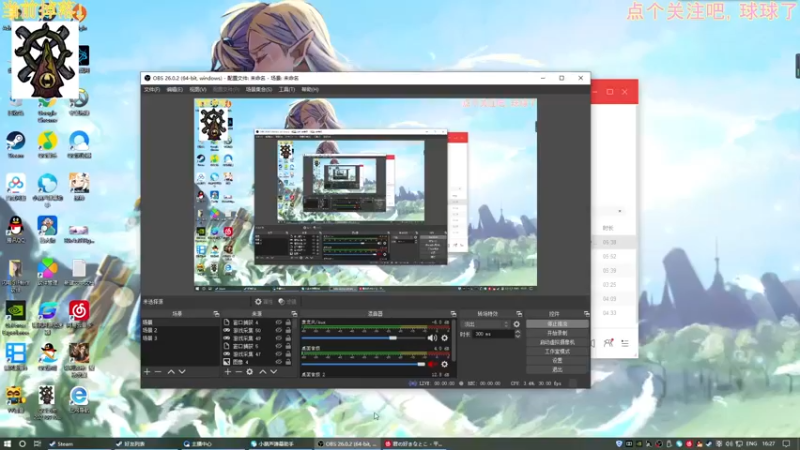Increase transition duration with up arrow

tap(517, 332)
